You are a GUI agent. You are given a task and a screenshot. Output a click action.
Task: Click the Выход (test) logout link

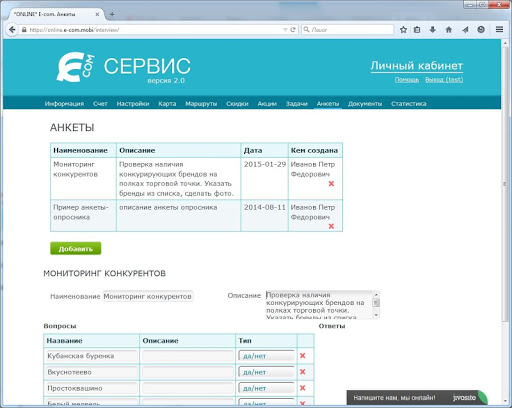[444, 80]
